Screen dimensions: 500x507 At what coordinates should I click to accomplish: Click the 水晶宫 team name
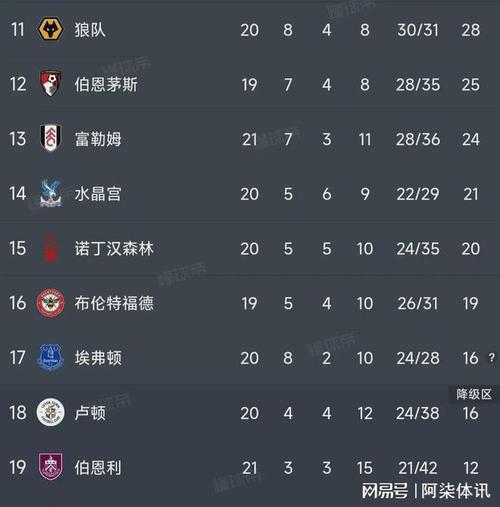click(x=98, y=194)
